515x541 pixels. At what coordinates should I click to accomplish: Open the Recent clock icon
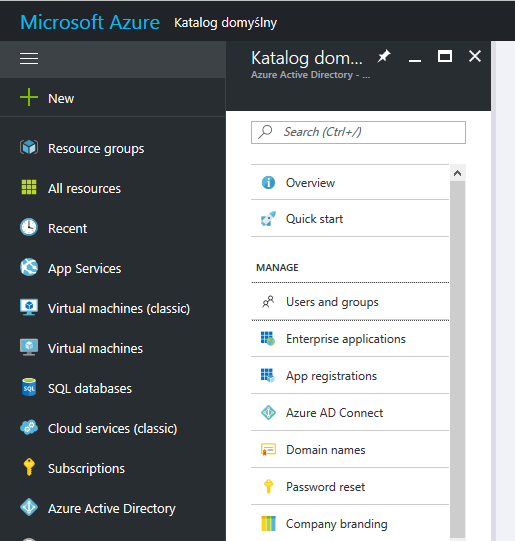[29, 227]
